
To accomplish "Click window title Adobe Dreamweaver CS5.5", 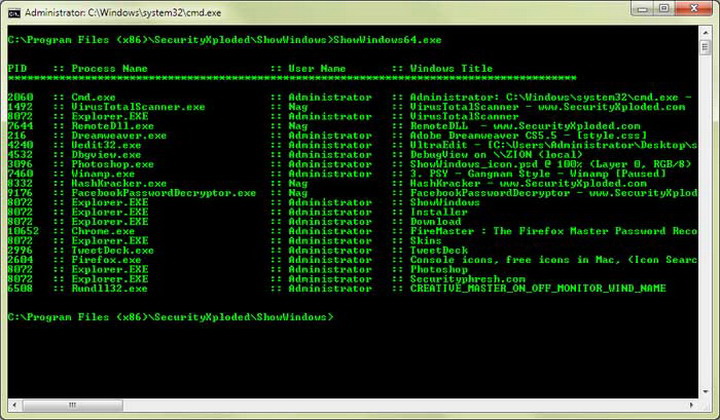I will [x=484, y=135].
